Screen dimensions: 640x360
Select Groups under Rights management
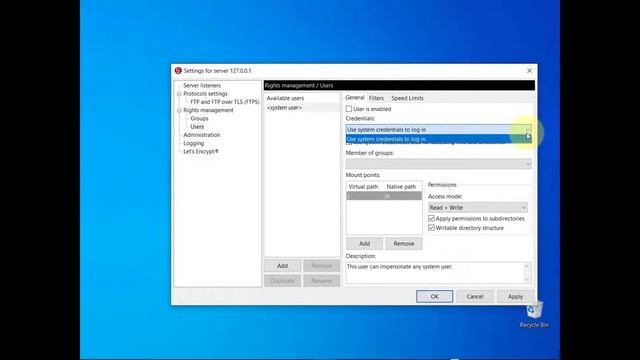point(199,118)
